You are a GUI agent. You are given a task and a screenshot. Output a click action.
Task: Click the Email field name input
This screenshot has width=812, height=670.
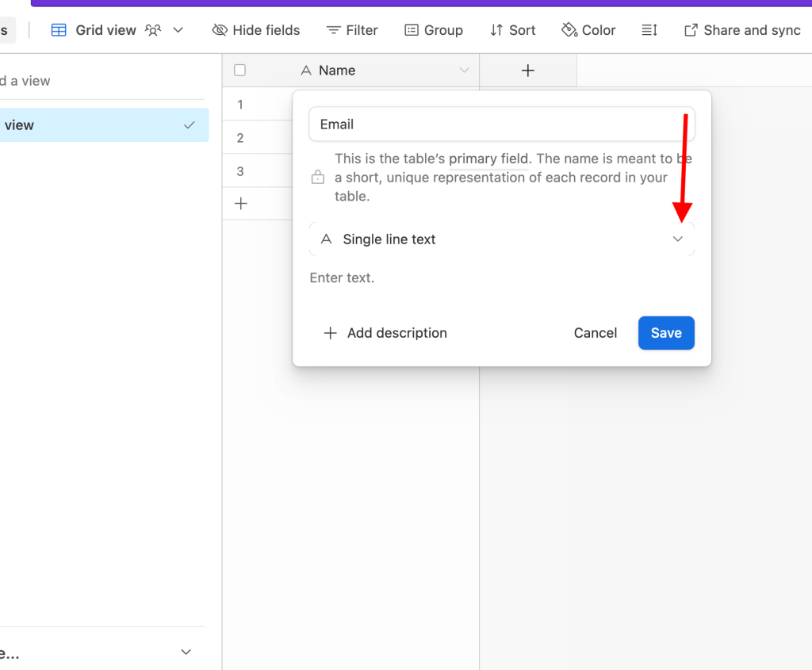click(x=501, y=124)
